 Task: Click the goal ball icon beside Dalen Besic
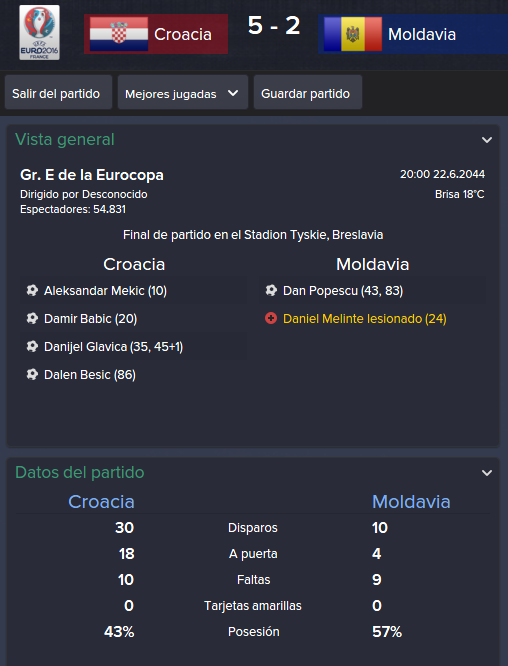coord(32,375)
